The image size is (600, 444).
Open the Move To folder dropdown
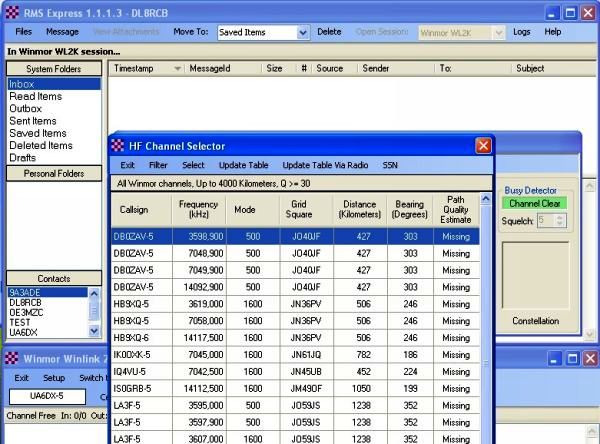(302, 32)
